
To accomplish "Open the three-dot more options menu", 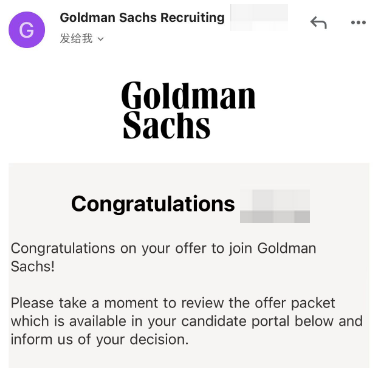I will [358, 23].
